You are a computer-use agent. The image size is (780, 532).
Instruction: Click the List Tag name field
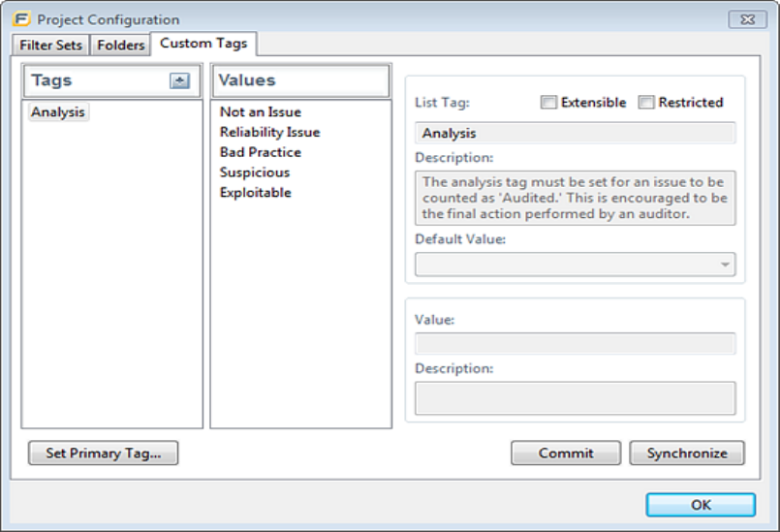coord(575,134)
